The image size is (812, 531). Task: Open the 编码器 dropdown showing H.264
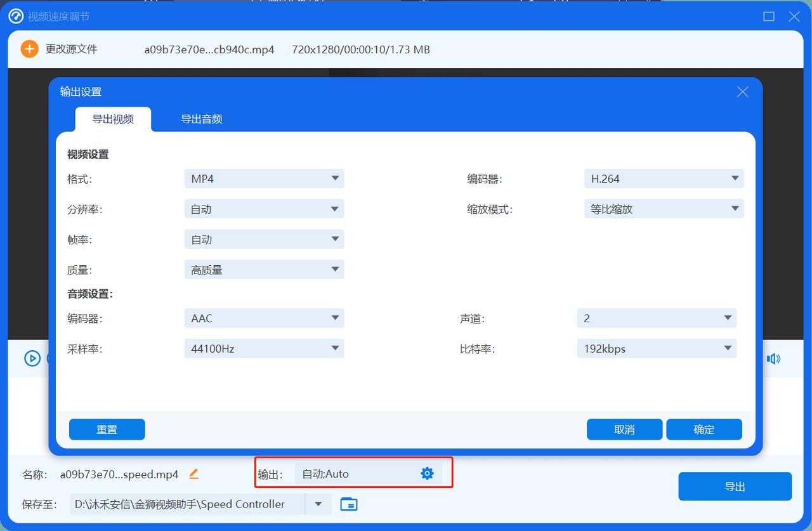664,178
